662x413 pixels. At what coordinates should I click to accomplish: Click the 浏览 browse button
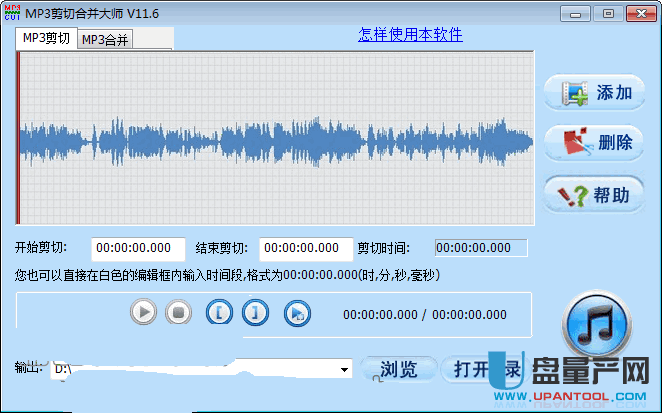(399, 369)
